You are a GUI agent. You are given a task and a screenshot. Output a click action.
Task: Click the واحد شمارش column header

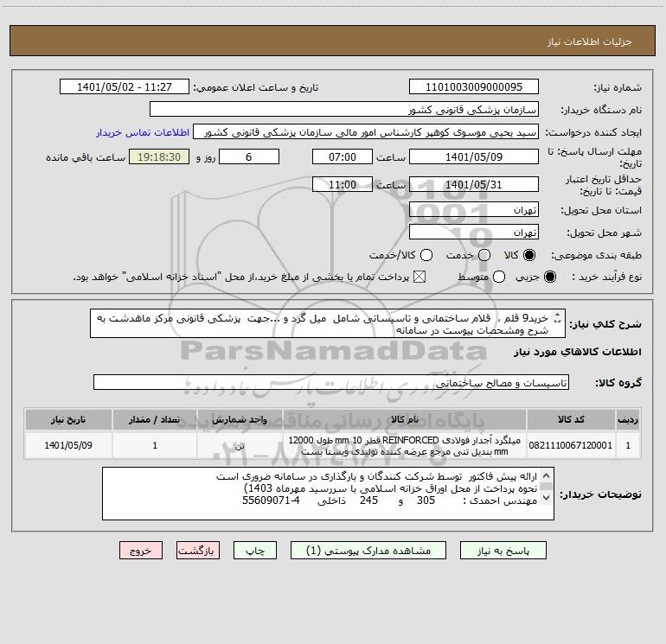(240, 419)
